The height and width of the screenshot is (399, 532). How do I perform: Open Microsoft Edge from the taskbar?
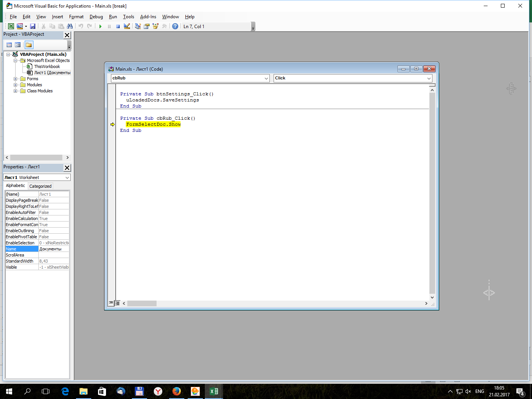(x=65, y=391)
